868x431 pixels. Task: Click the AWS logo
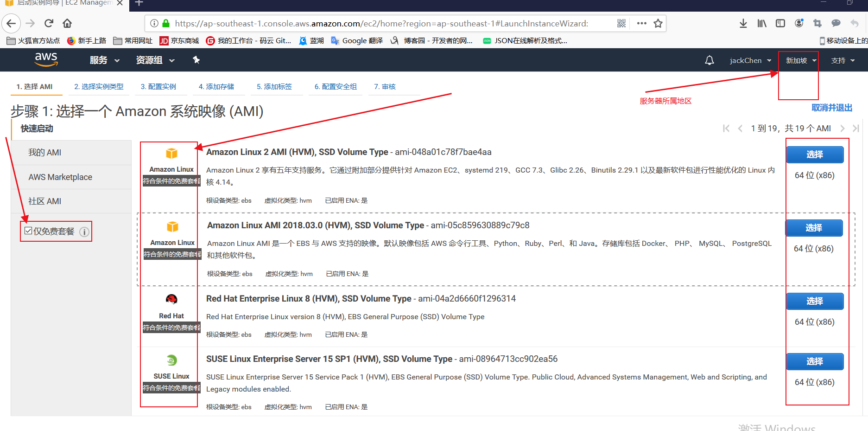pyautogui.click(x=46, y=59)
